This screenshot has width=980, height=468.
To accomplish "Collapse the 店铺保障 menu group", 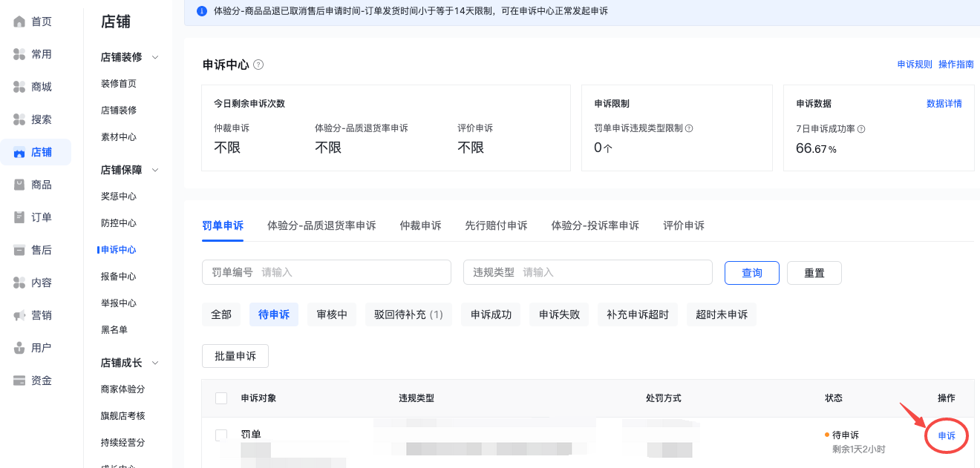I will point(156,170).
